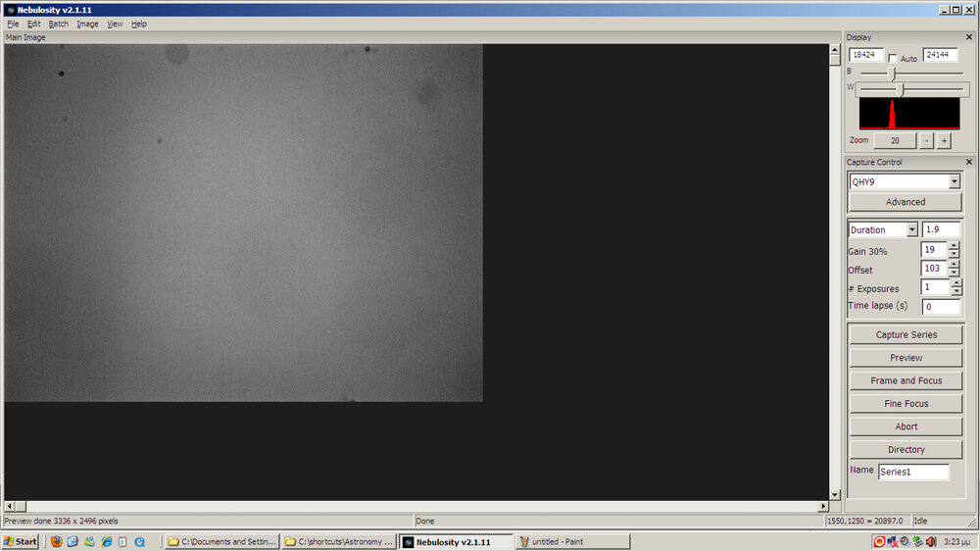This screenshot has width=980, height=551.
Task: Click the black level B slider handle
Action: pos(891,74)
